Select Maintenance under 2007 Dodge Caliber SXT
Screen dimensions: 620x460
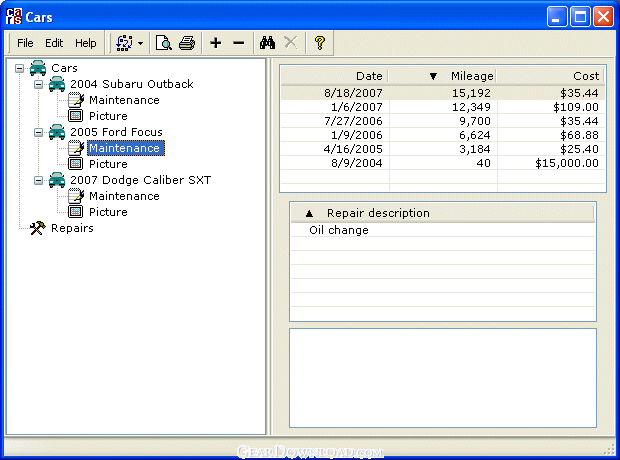(x=124, y=196)
